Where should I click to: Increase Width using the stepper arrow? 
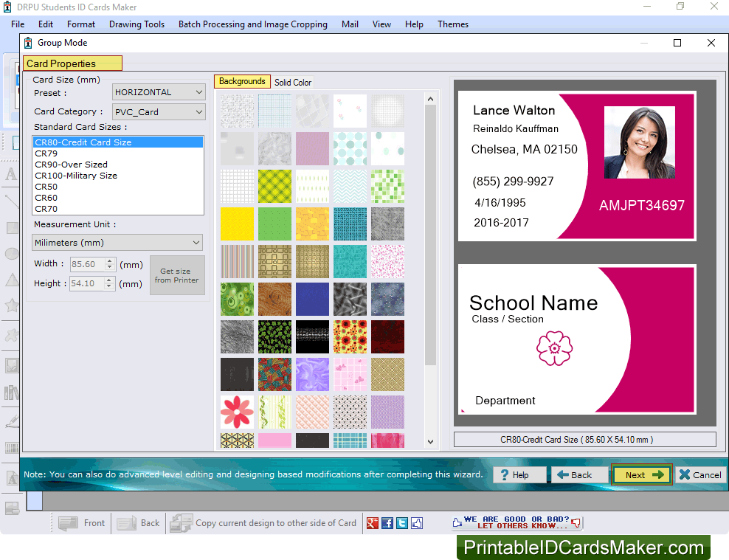(109, 260)
